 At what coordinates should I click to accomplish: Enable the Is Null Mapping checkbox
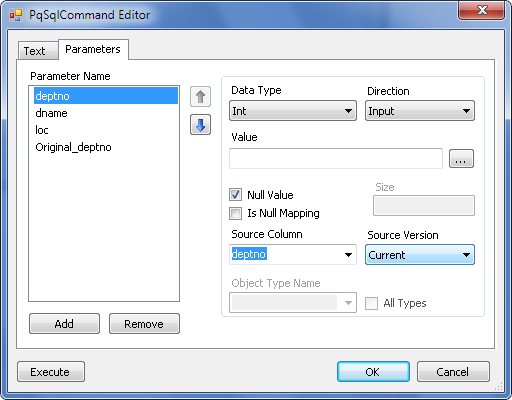[x=235, y=213]
